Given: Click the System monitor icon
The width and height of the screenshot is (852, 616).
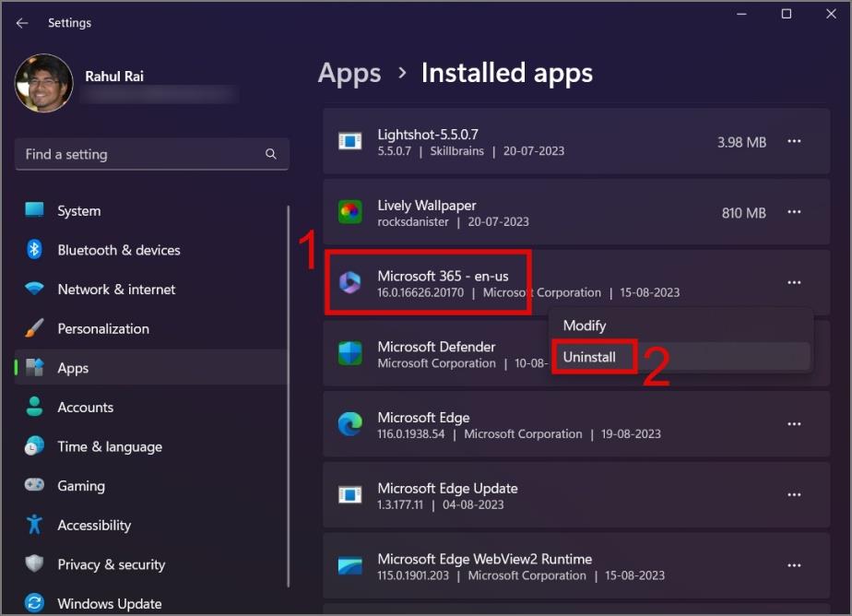Looking at the screenshot, I should (x=34, y=209).
